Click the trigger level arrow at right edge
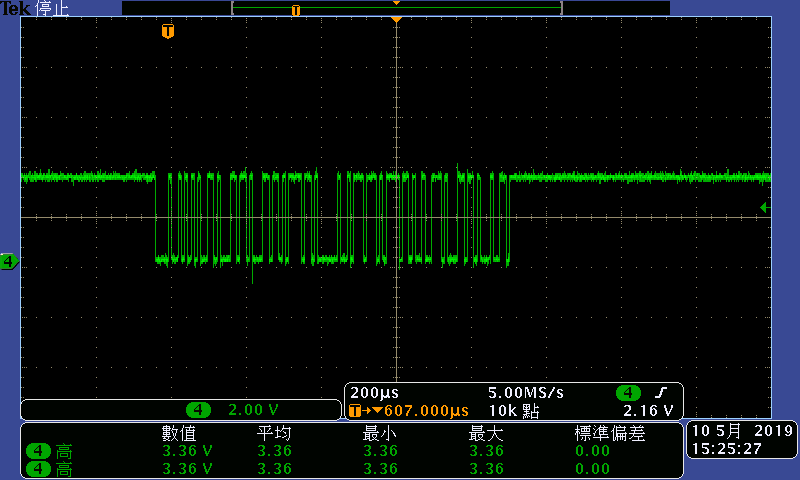Image resolution: width=800 pixels, height=480 pixels. [x=764, y=207]
